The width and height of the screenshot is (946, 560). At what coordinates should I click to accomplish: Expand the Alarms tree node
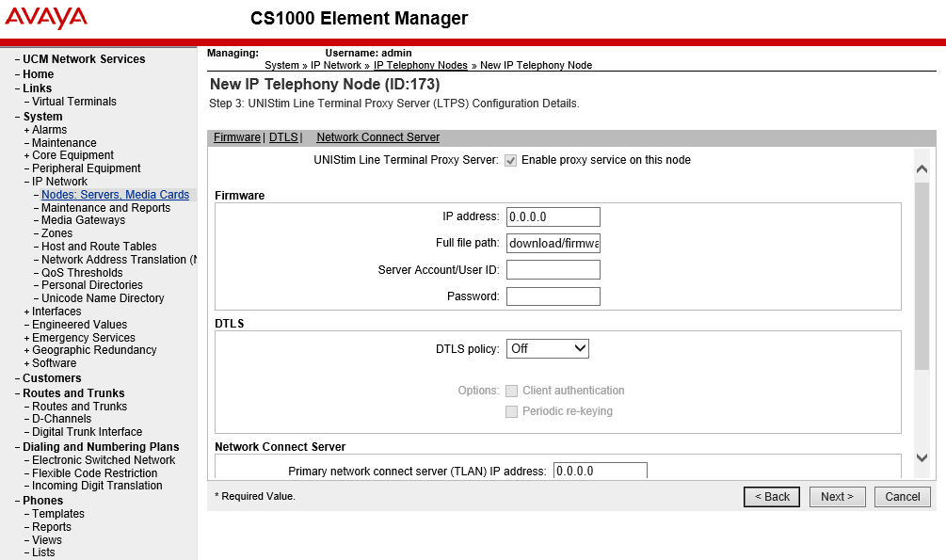click(26, 130)
